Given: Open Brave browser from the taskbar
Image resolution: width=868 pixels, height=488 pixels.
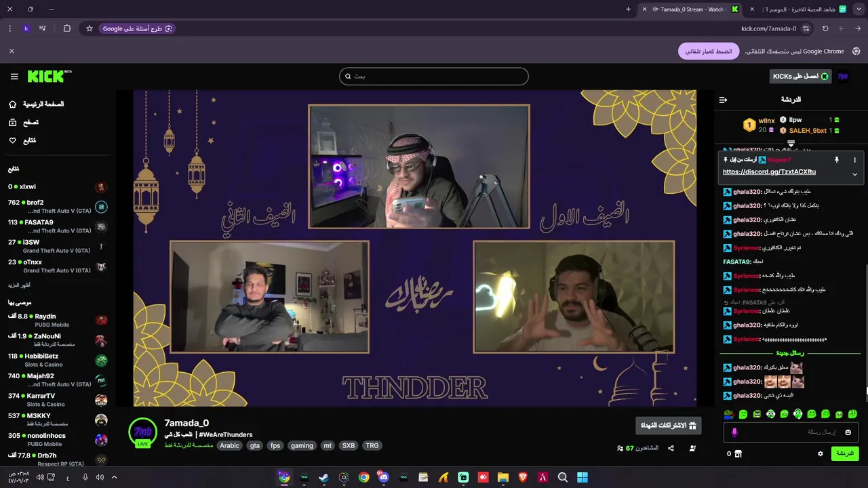Looking at the screenshot, I should point(523,477).
